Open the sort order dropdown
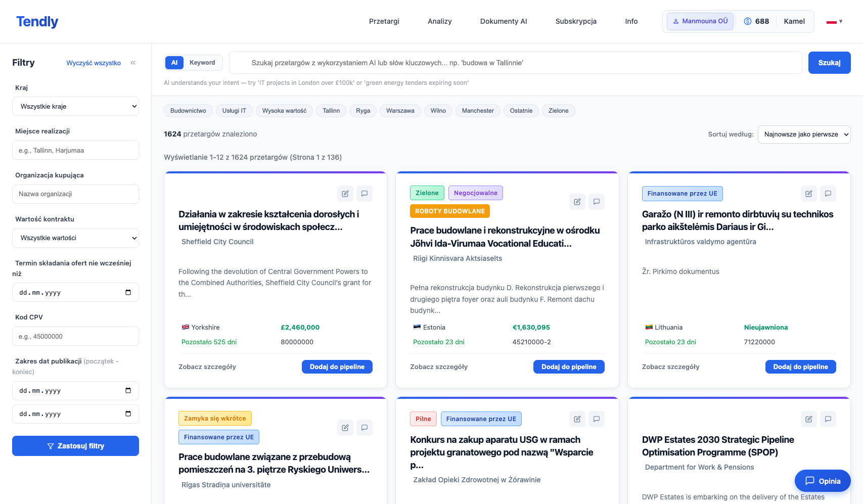The height and width of the screenshot is (504, 863). pyautogui.click(x=804, y=134)
